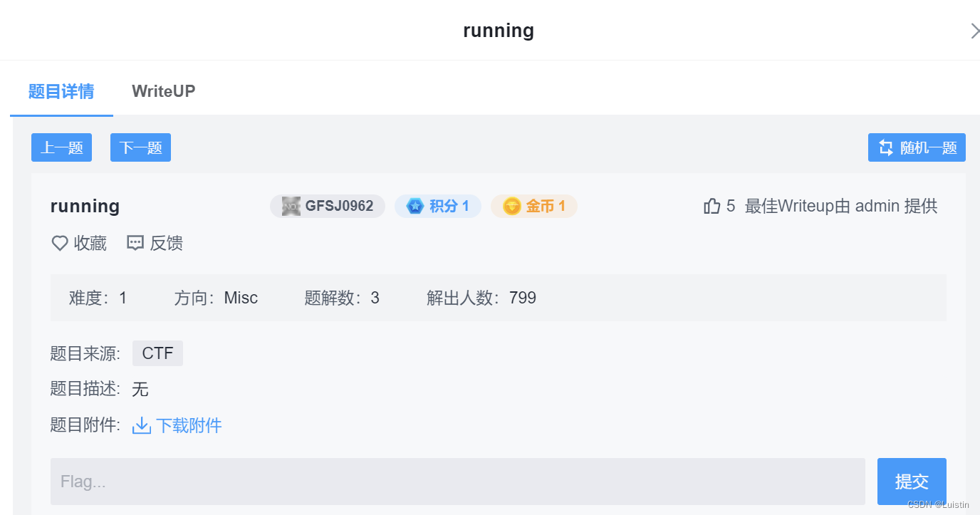Click the right-pointing chevron at top right

[975, 31]
